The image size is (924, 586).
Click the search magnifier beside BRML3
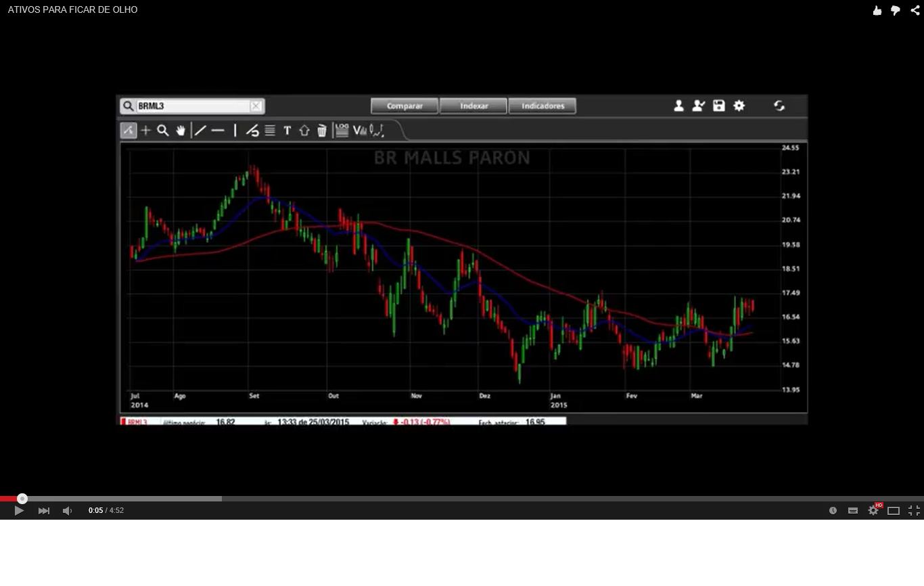coord(128,106)
